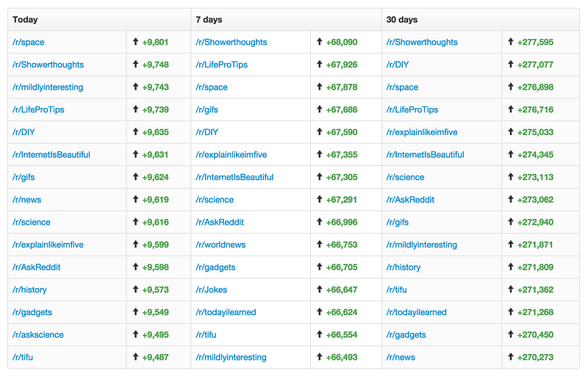
Task: Open /r/history in the Today column
Action: 29,289
